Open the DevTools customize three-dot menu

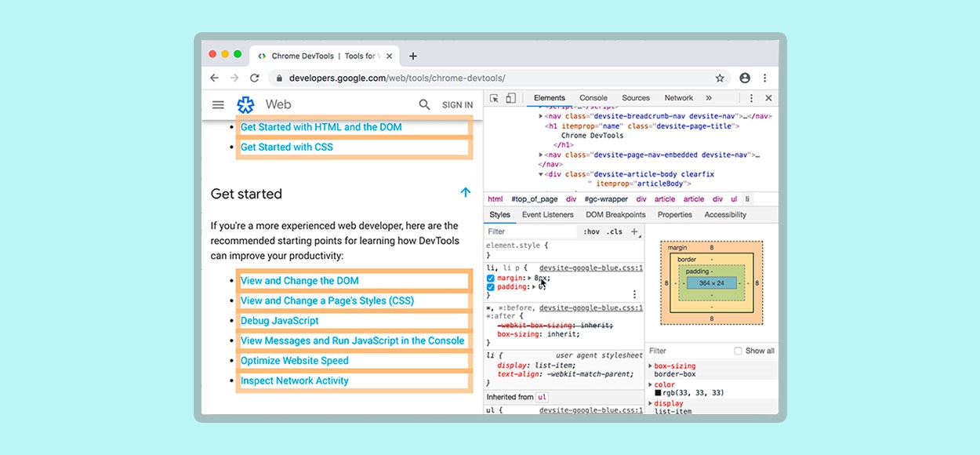(751, 98)
